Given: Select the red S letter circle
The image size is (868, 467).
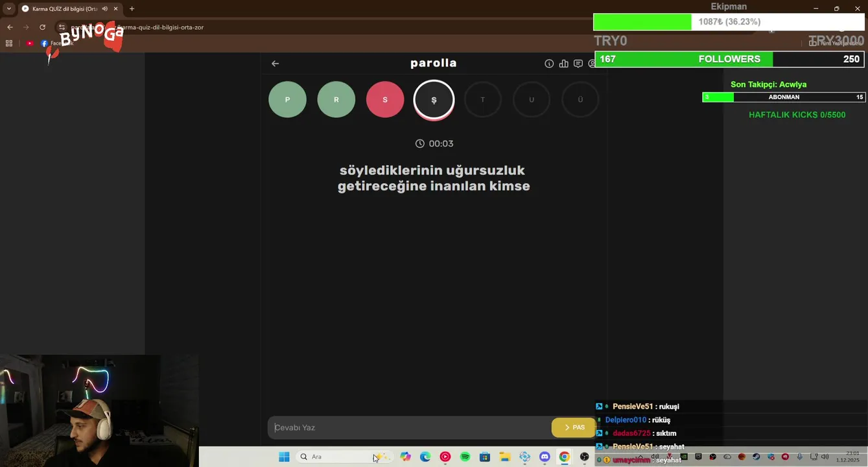Looking at the screenshot, I should [385, 99].
